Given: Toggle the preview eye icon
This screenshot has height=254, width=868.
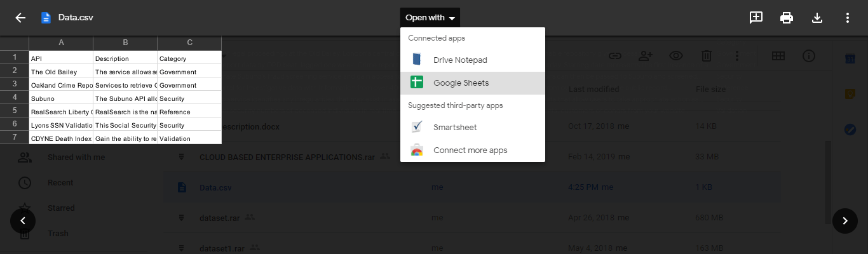Looking at the screenshot, I should pyautogui.click(x=675, y=56).
